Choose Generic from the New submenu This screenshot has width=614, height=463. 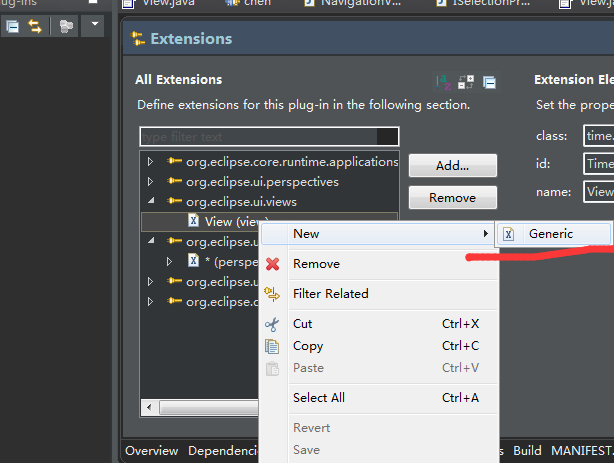[x=551, y=234]
